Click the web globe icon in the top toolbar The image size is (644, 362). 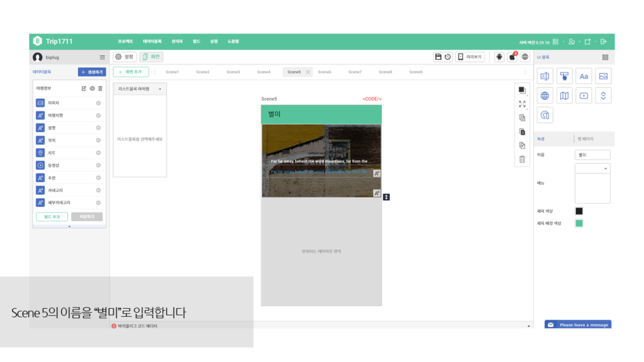525,57
